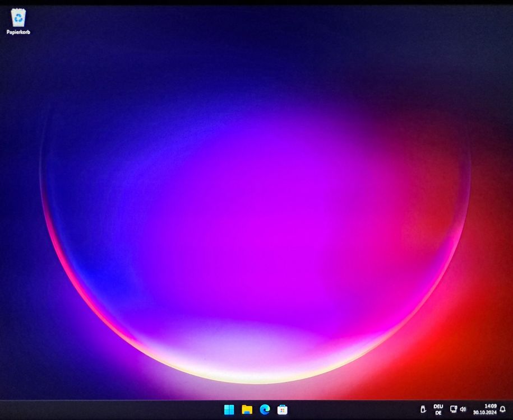The height and width of the screenshot is (420, 513).
Task: Toggle keyboard layout by clicking the DE label
Action: coord(440,412)
